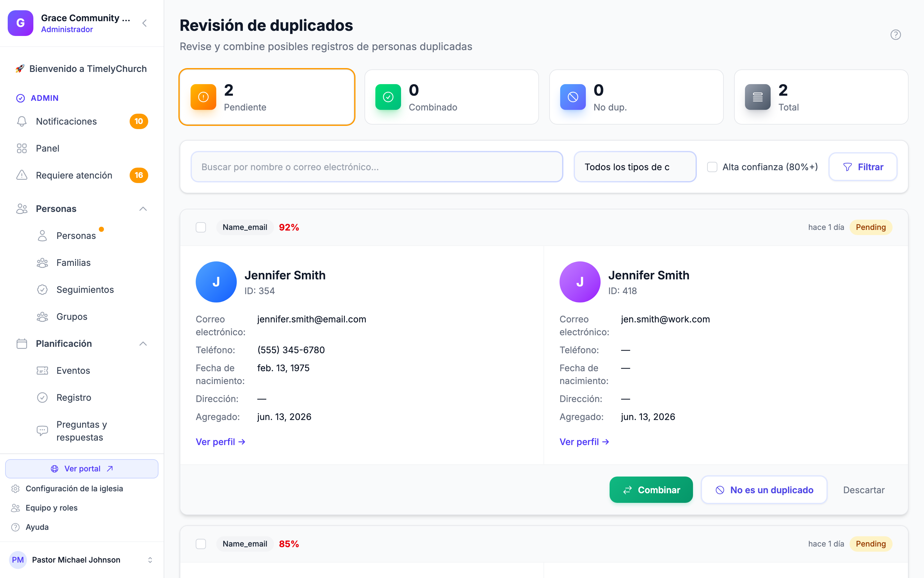Click phone number (555) 345-6780
The width and height of the screenshot is (924, 578).
291,350
